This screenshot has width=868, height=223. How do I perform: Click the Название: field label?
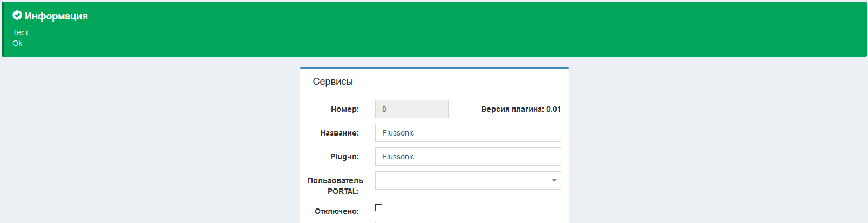pyautogui.click(x=339, y=133)
